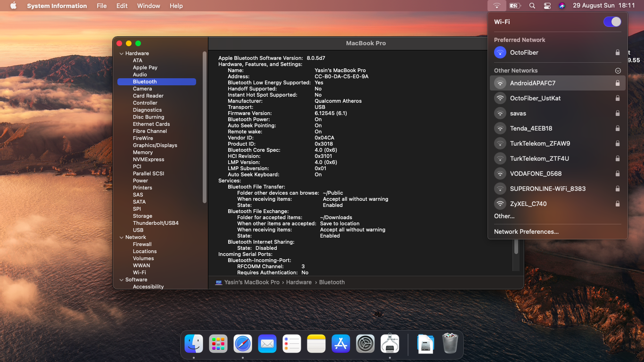Click the System Information dock icon
The width and height of the screenshot is (644, 362).
390,344
